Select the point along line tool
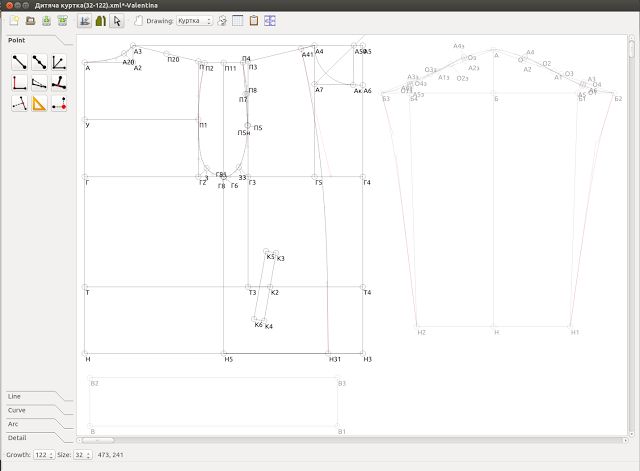 (x=39, y=62)
